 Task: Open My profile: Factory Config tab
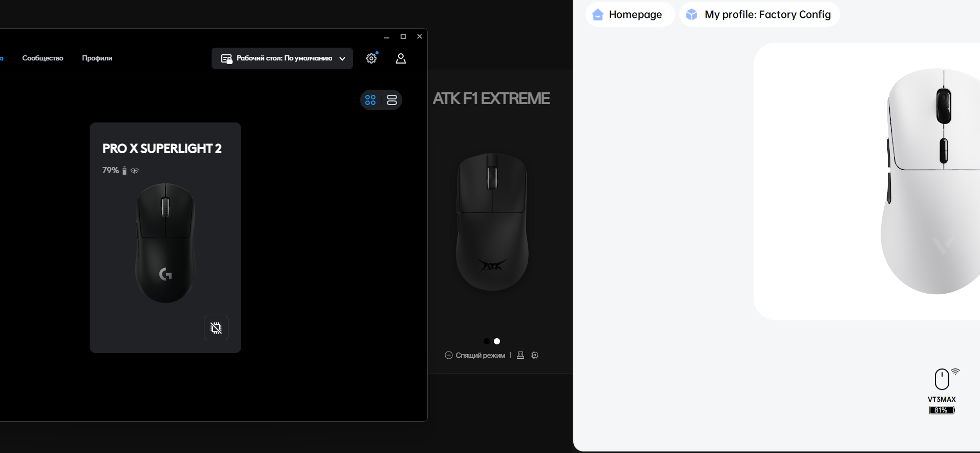[760, 14]
